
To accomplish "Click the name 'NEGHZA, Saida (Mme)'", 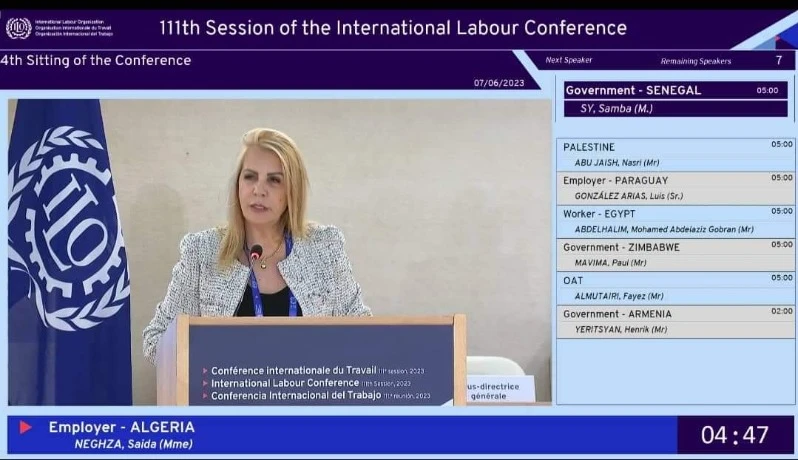I will [x=133, y=444].
